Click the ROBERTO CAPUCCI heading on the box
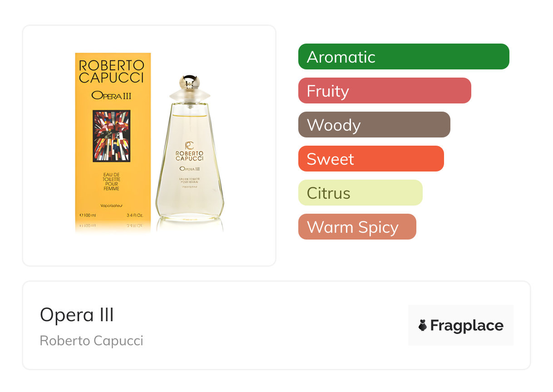 [112, 71]
